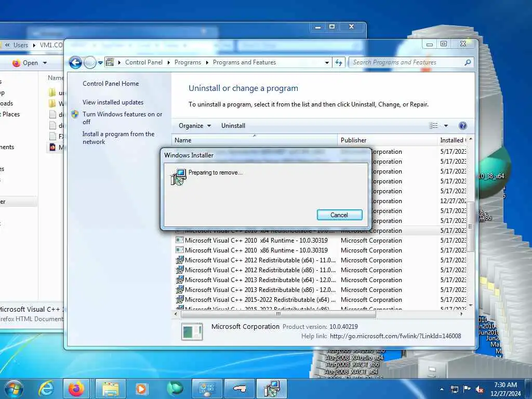Open Install a program from the network
532x399 pixels.
pyautogui.click(x=118, y=138)
